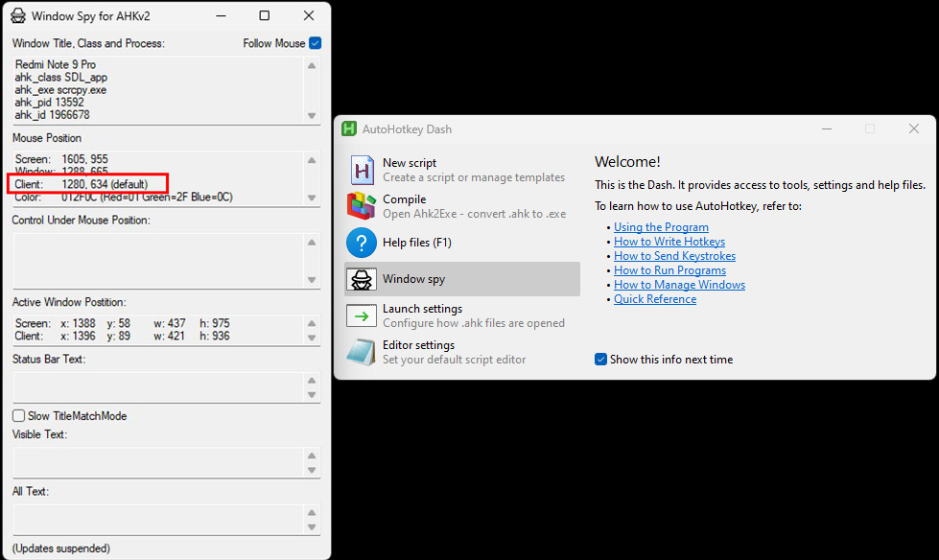Click scroll up arrow in Mouse Position box
This screenshot has height=560, width=939.
312,160
